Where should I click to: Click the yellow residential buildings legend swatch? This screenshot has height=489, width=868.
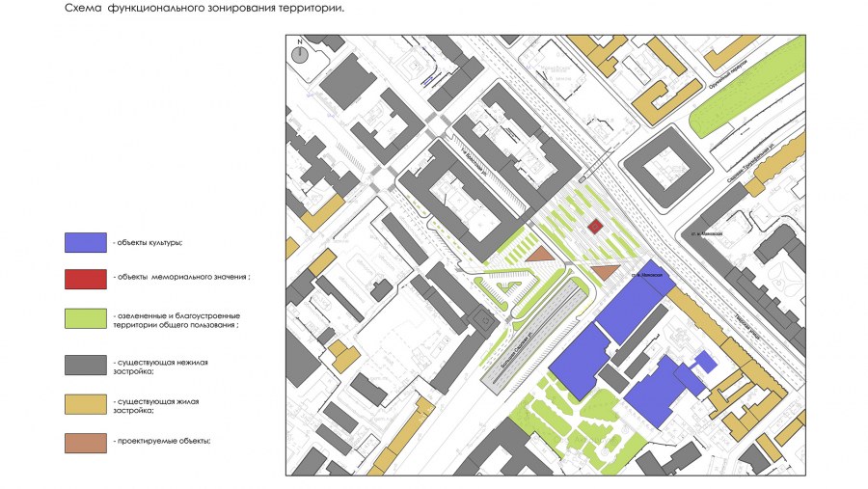85,404
